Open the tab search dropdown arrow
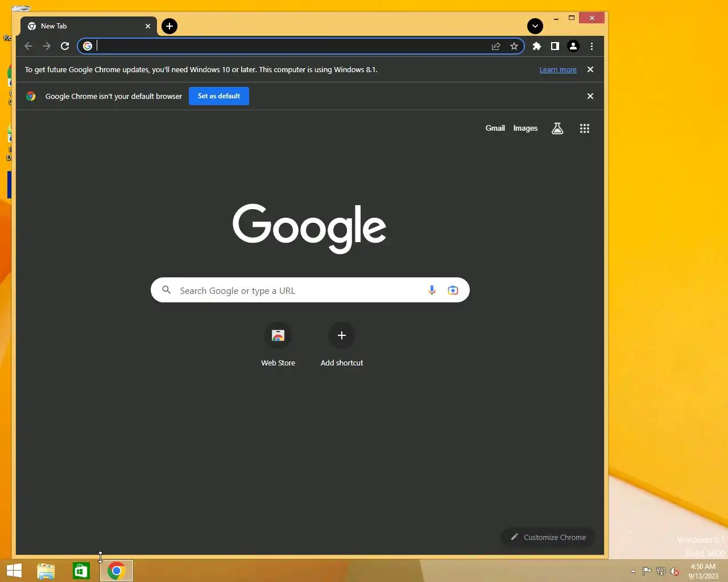The image size is (728, 582). click(535, 26)
